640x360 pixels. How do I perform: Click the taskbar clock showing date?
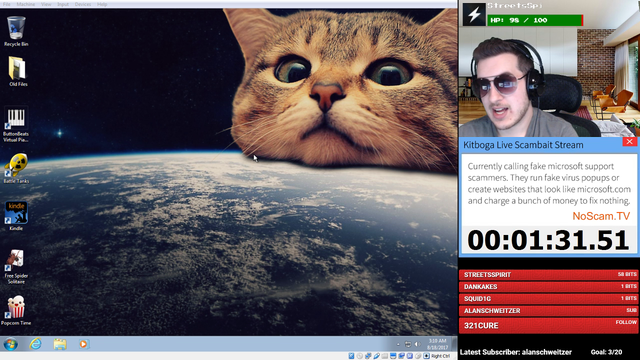point(437,344)
